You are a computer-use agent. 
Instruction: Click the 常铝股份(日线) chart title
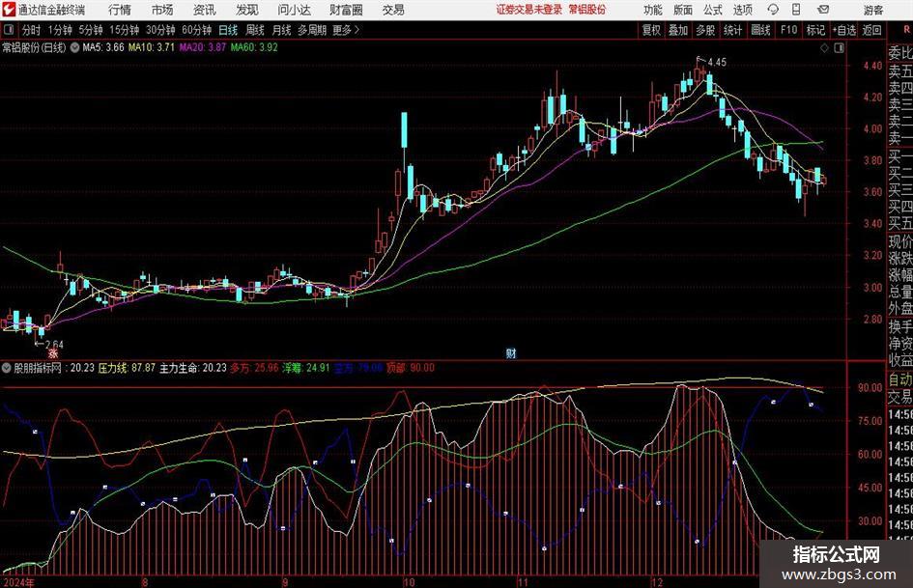(x=34, y=47)
